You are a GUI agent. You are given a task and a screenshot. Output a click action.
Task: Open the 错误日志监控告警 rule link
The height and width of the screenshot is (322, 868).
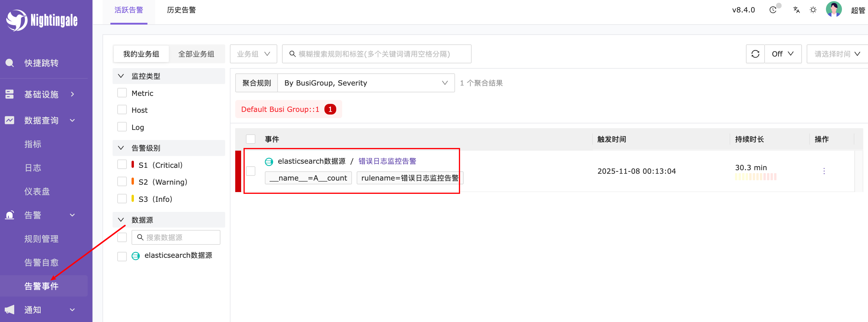387,161
